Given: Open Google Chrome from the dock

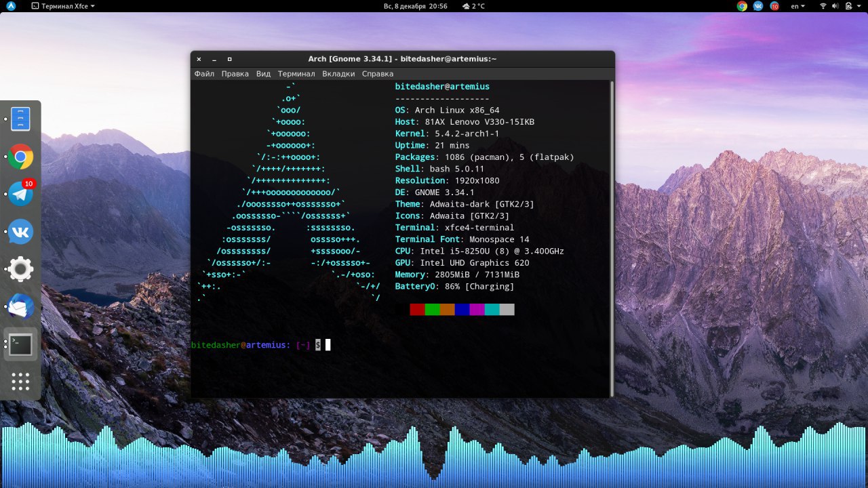Looking at the screenshot, I should coord(21,157).
